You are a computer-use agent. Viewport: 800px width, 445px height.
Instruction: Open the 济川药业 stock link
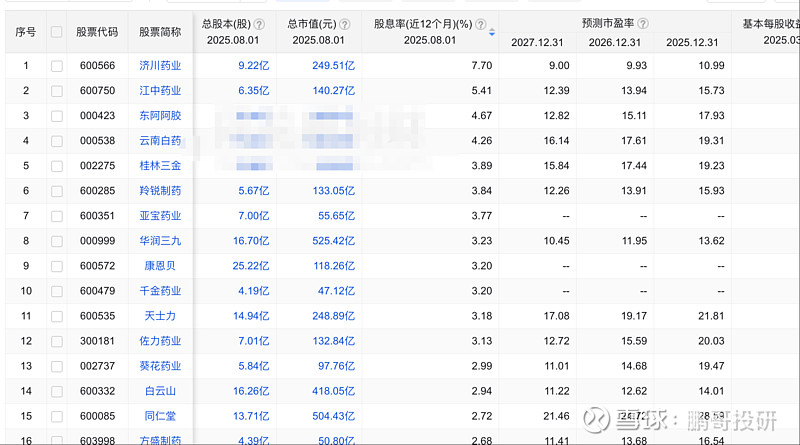tap(160, 65)
